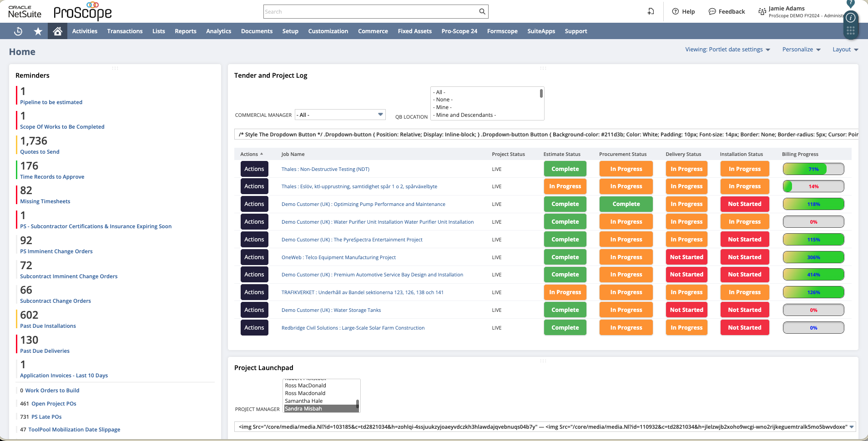Grab the Reminders portlet drag handle
This screenshot has width=868, height=441.
pyautogui.click(x=115, y=68)
